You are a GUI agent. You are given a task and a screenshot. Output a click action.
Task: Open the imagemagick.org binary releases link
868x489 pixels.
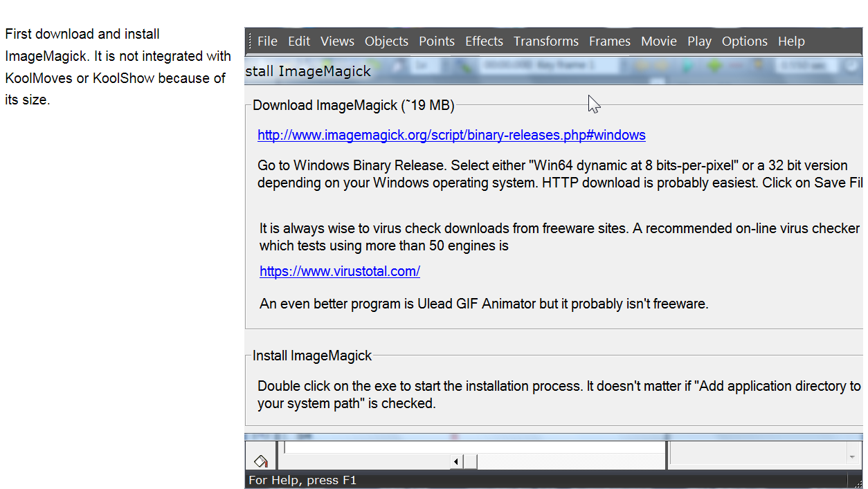pos(451,136)
